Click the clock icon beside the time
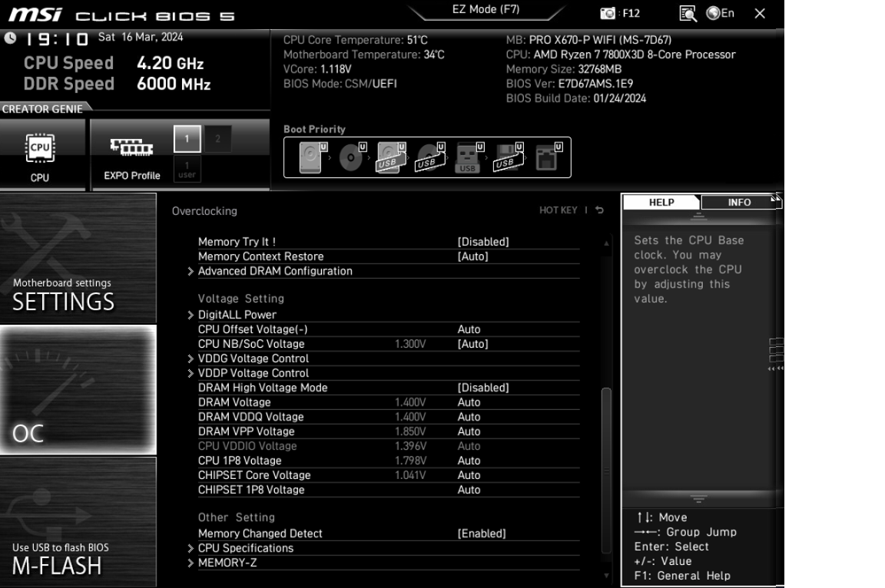 tap(10, 38)
